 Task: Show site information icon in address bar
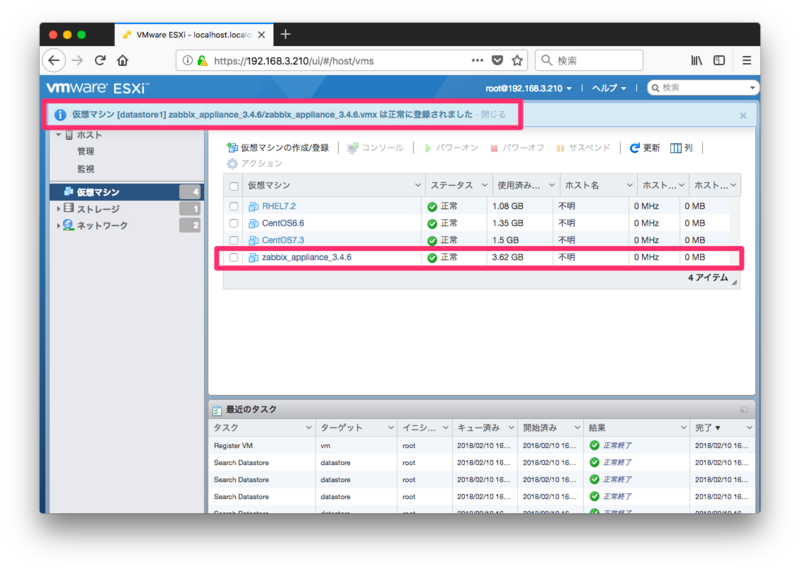tap(188, 61)
